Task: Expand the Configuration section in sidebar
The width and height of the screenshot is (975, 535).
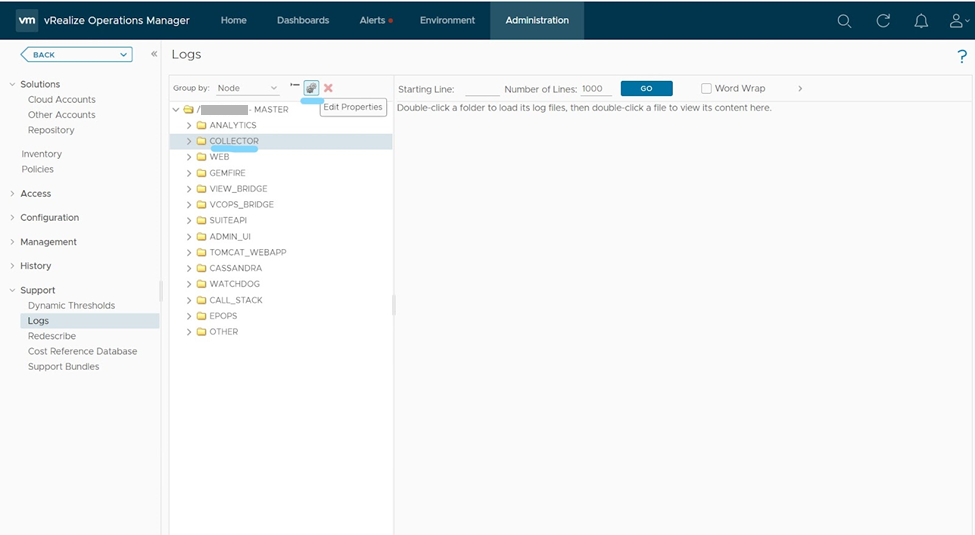Action: [49, 217]
